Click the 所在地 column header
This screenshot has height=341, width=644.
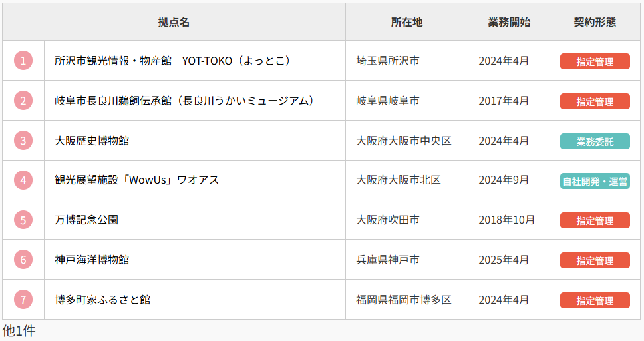coord(406,22)
